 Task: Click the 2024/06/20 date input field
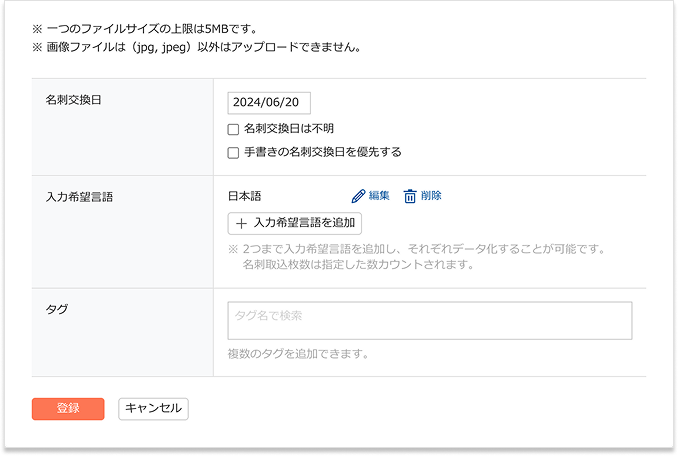(270, 103)
